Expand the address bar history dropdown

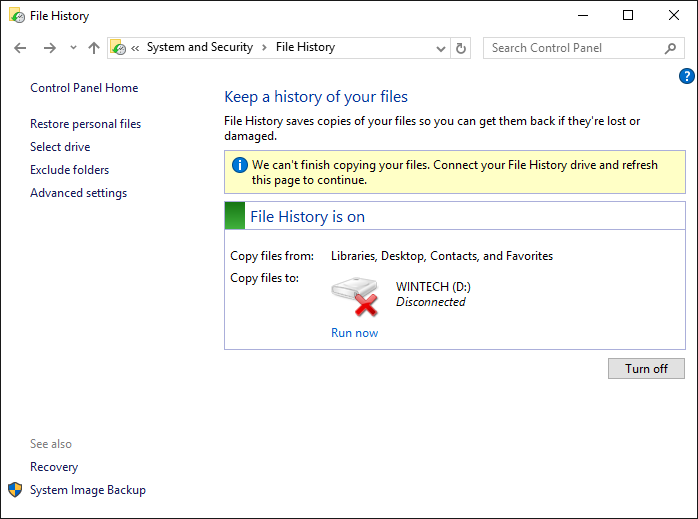441,48
